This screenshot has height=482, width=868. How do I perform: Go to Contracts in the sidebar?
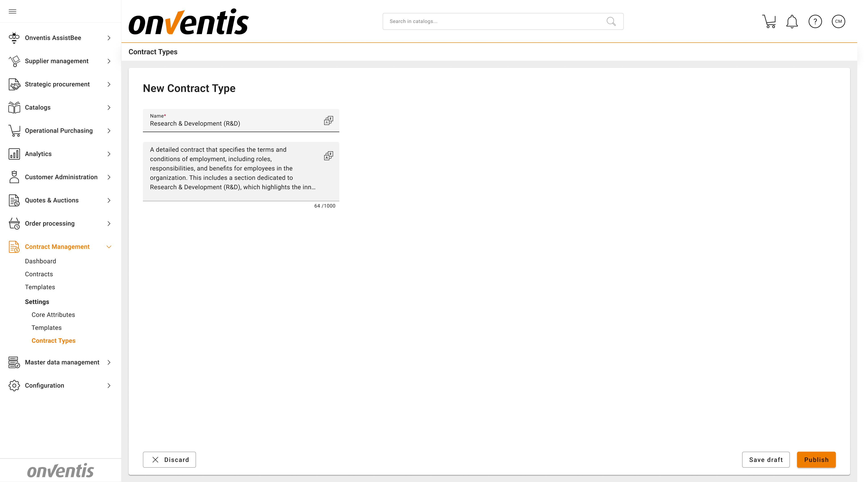(39, 274)
